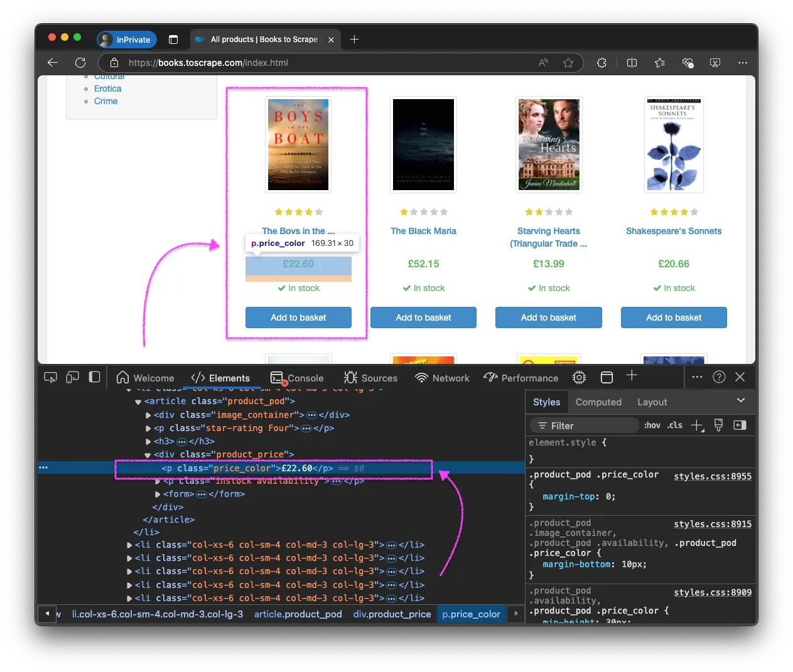
Task: Open browser Settings and more menu
Action: coord(743,63)
